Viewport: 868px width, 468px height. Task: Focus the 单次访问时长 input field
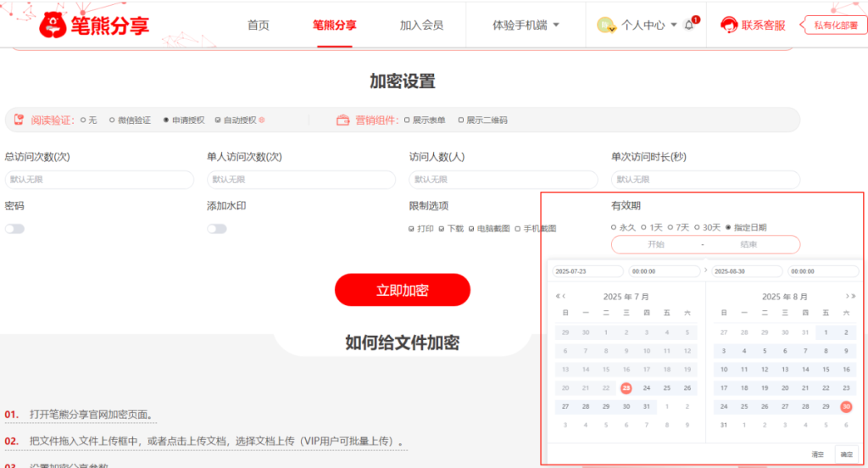point(706,180)
